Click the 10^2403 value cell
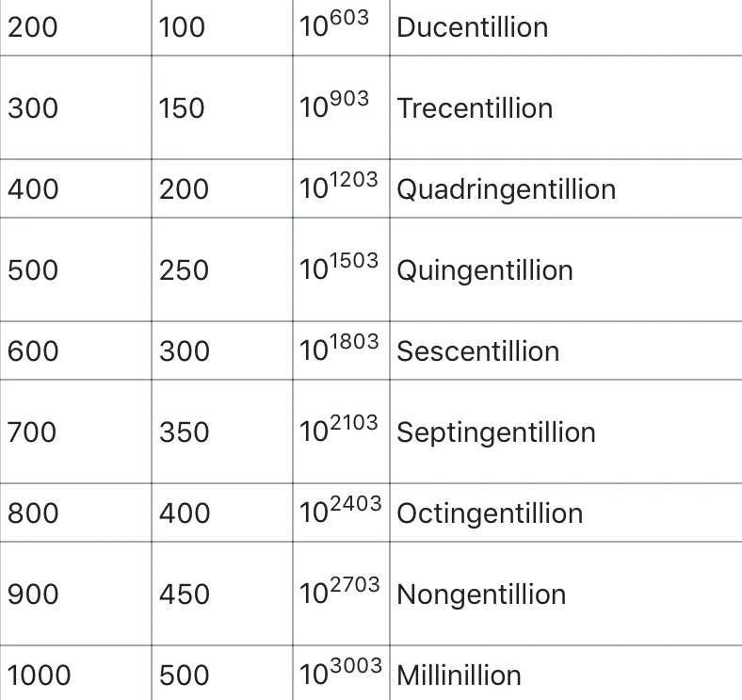Viewport: 742px width, 700px height. point(340,512)
